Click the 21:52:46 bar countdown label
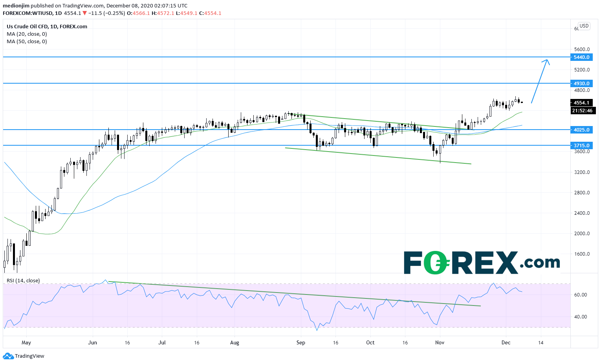The height and width of the screenshot is (364, 601). [x=581, y=111]
